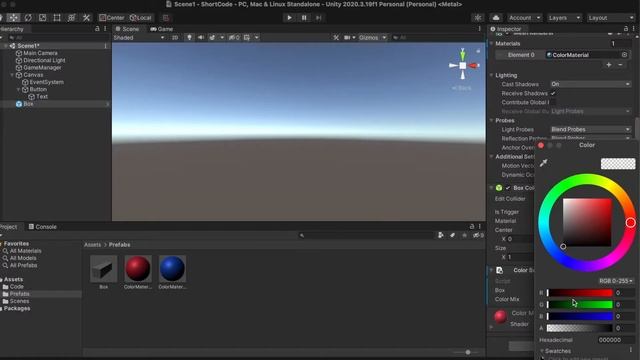Open scene component tools icon
640x360 pixels.
(x=336, y=38)
